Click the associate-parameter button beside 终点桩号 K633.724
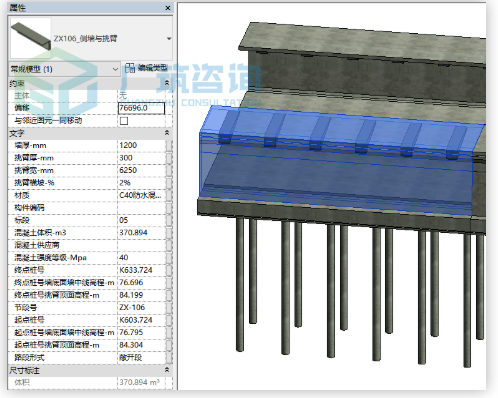Image resolution: width=498 pixels, height=398 pixels. click(x=169, y=270)
